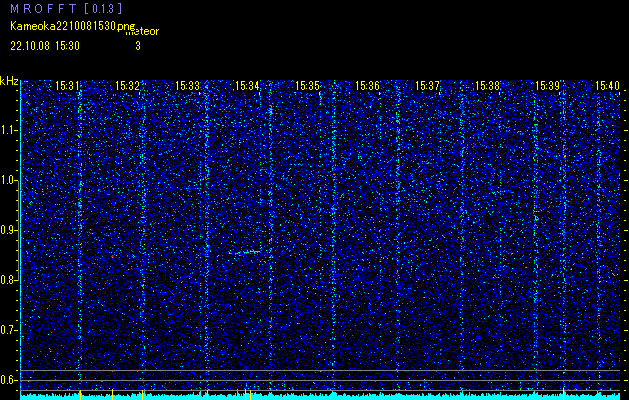The height and width of the screenshot is (400, 629).
Task: Click the yellow bottom marker between 15:31 and 15:32
Action: (112, 394)
